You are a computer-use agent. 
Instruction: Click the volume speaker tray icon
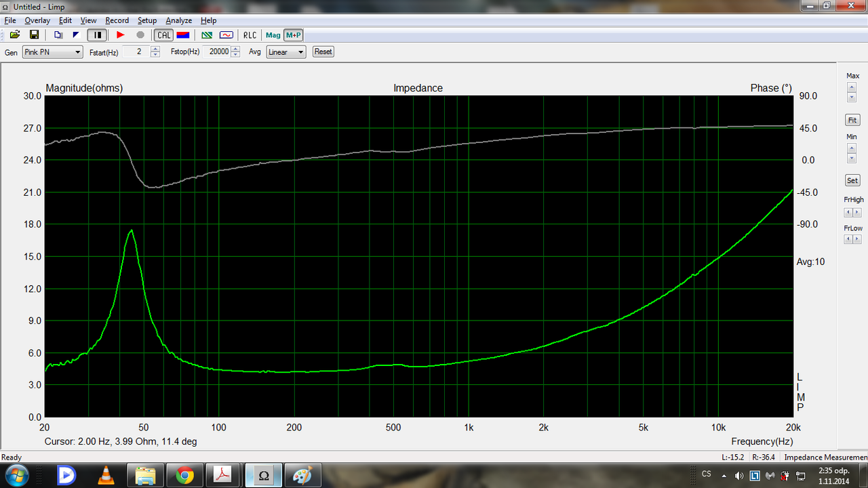(x=738, y=475)
